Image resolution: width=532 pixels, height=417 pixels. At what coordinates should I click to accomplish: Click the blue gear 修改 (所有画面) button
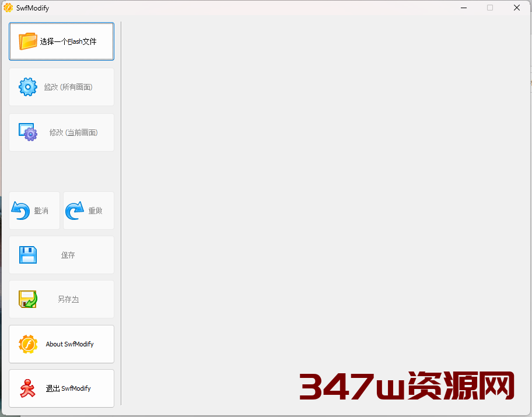(61, 87)
